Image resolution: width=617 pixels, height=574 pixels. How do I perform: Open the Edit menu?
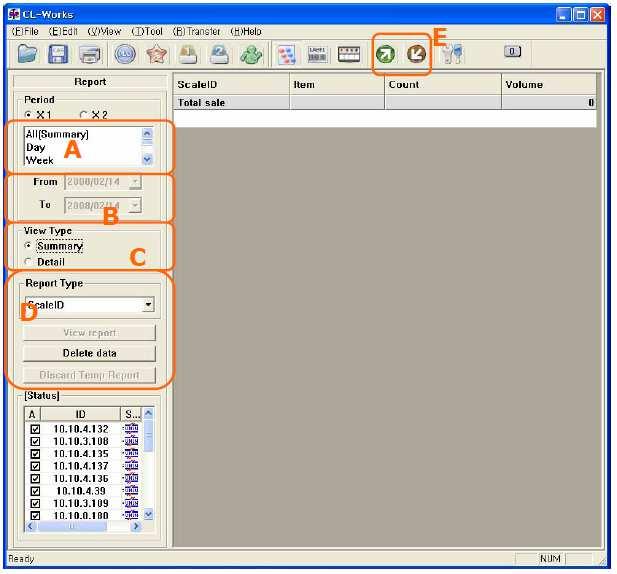point(63,31)
